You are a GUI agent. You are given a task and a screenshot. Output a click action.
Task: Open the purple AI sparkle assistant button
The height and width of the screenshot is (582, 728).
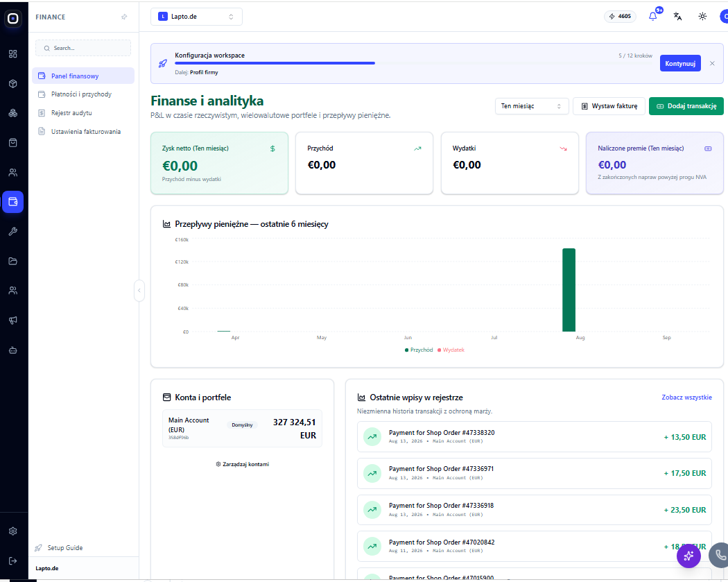pos(688,555)
